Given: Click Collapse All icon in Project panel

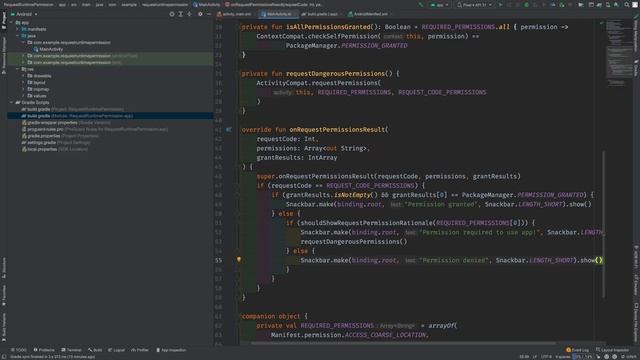Looking at the screenshot, I should (189, 14).
